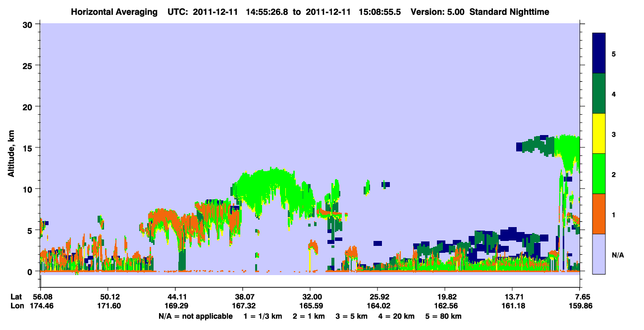Click the y-axis tick label 30

click(x=29, y=24)
